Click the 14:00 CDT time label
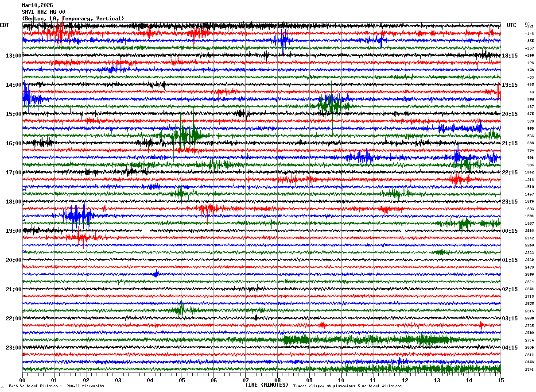Viewport: 536px width, 392px height. click(14, 85)
